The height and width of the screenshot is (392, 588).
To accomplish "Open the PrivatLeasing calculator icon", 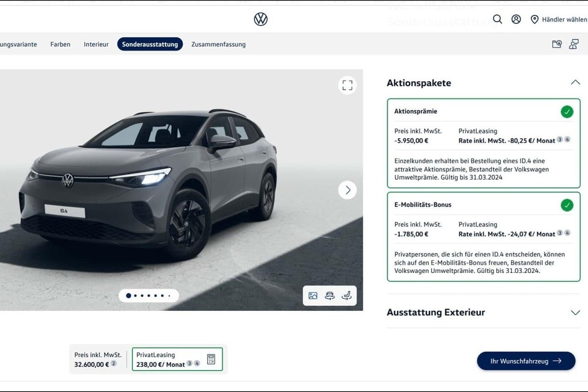I will pos(211,360).
